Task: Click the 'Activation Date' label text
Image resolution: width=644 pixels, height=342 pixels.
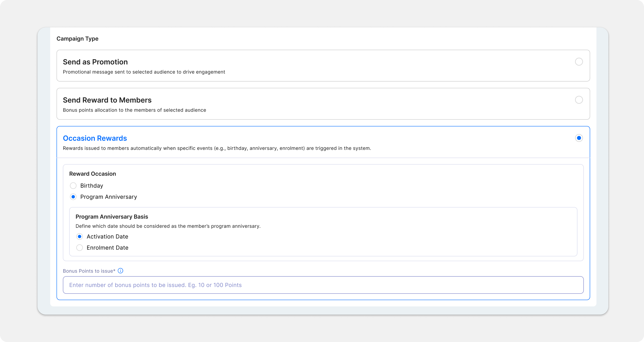Action: pyautogui.click(x=107, y=236)
